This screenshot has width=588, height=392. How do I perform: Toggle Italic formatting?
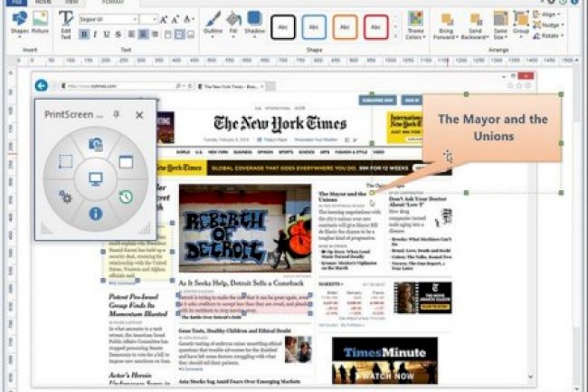95,34
